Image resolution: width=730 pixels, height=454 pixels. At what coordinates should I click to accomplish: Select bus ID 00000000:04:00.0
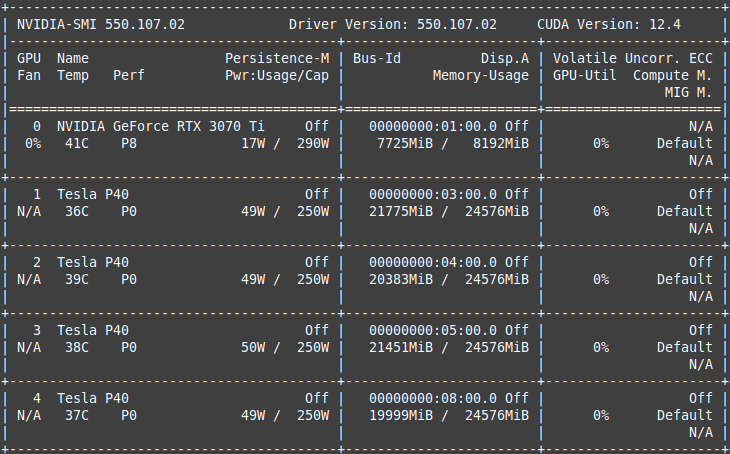(x=433, y=262)
